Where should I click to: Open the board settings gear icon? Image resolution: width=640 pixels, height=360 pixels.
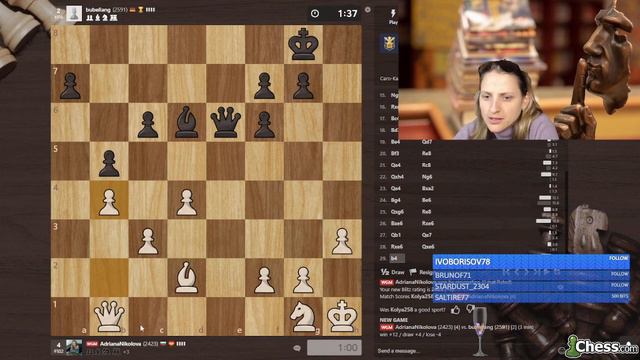coord(368,9)
